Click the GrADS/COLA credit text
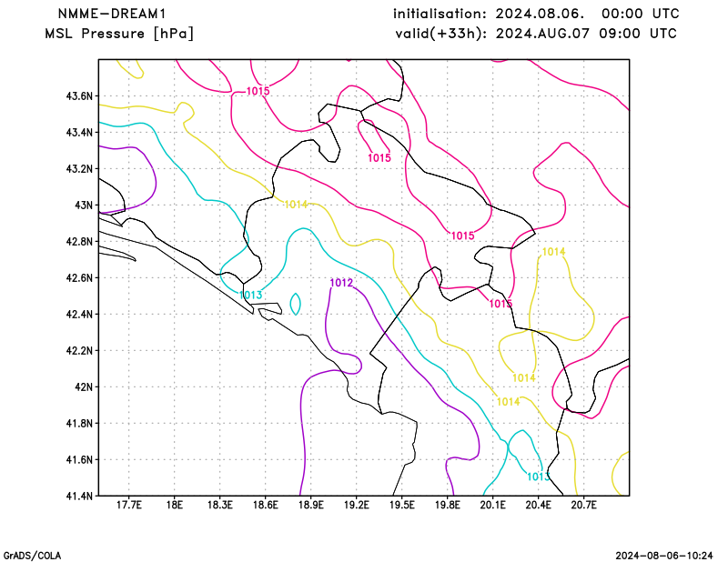The height and width of the screenshot is (562, 728). 32,556
